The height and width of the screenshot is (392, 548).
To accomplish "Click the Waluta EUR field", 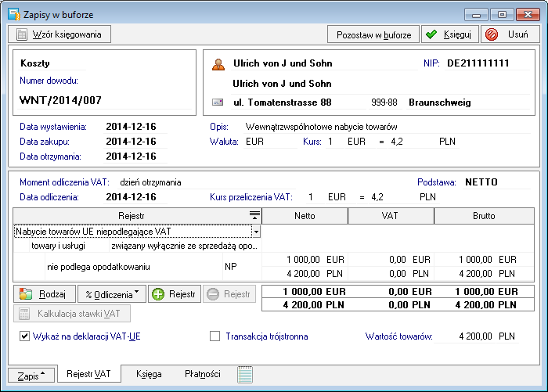I will tap(270, 142).
